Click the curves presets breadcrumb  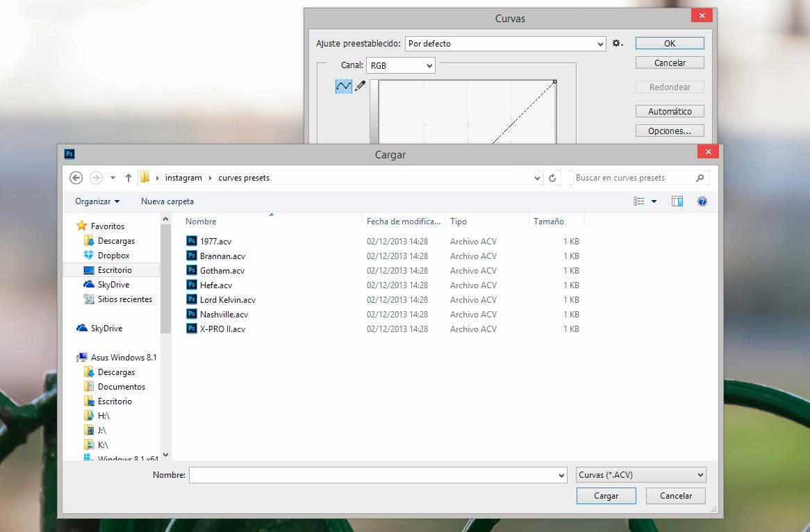244,178
